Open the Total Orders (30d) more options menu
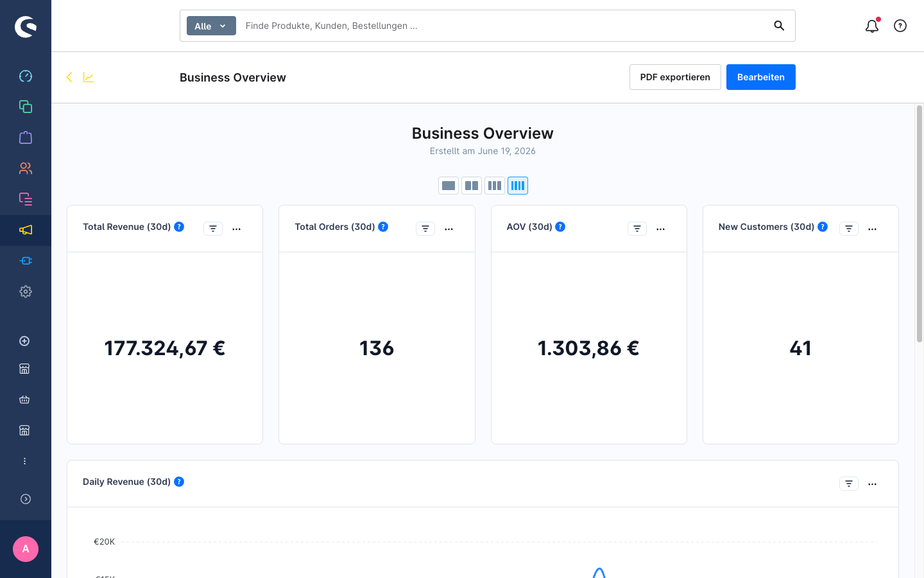The image size is (924, 578). tap(449, 229)
